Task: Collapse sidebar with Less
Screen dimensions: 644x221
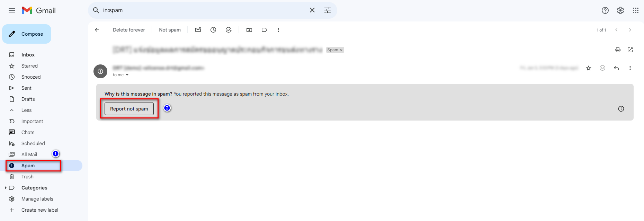Action: 26,110
